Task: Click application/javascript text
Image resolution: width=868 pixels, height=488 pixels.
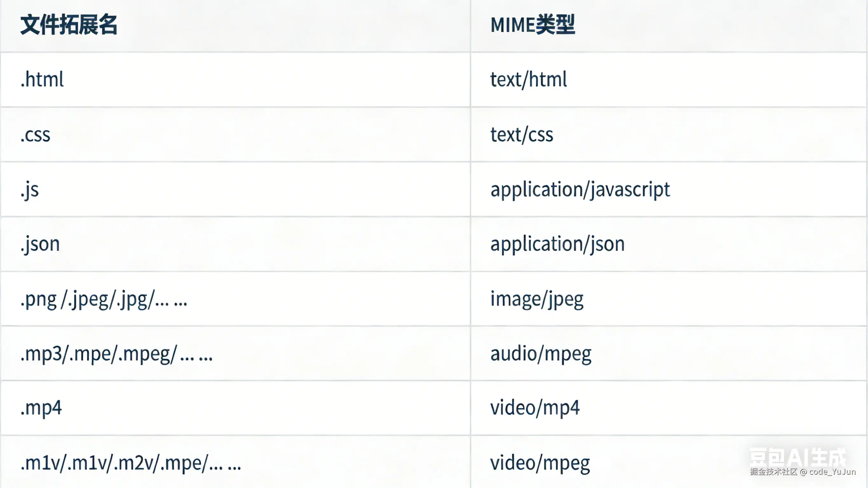Action: (x=580, y=190)
